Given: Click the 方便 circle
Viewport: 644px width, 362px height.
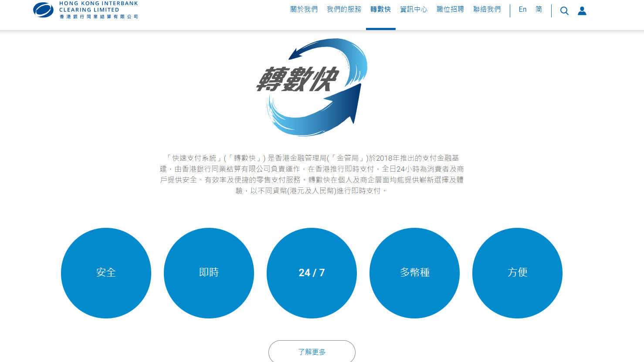Looking at the screenshot, I should pyautogui.click(x=517, y=273).
